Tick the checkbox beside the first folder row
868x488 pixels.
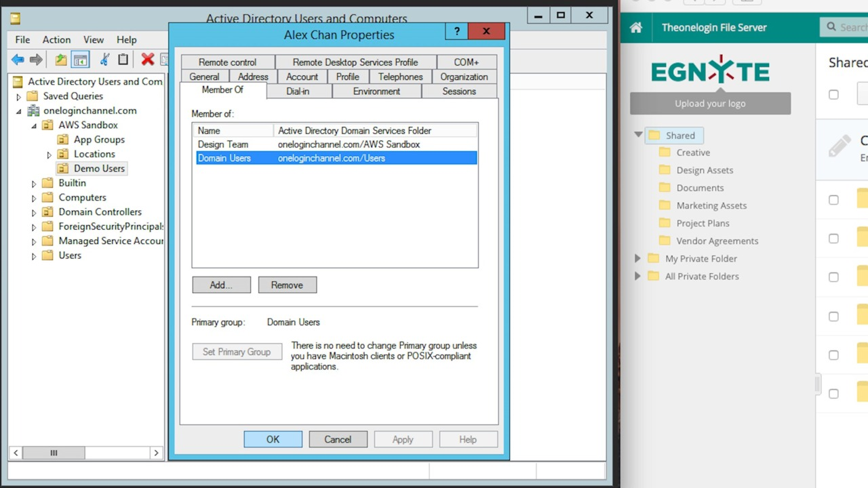coord(833,199)
